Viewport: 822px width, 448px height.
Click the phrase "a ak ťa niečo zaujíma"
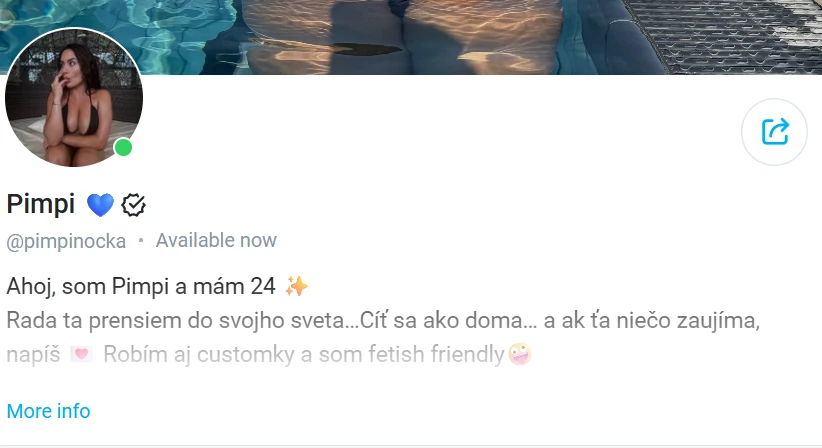coord(652,321)
